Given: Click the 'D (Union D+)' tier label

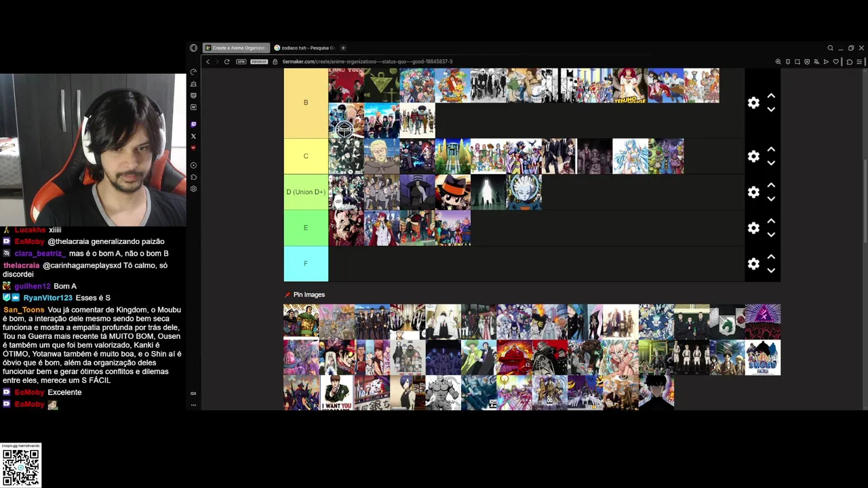Looking at the screenshot, I should (x=306, y=192).
